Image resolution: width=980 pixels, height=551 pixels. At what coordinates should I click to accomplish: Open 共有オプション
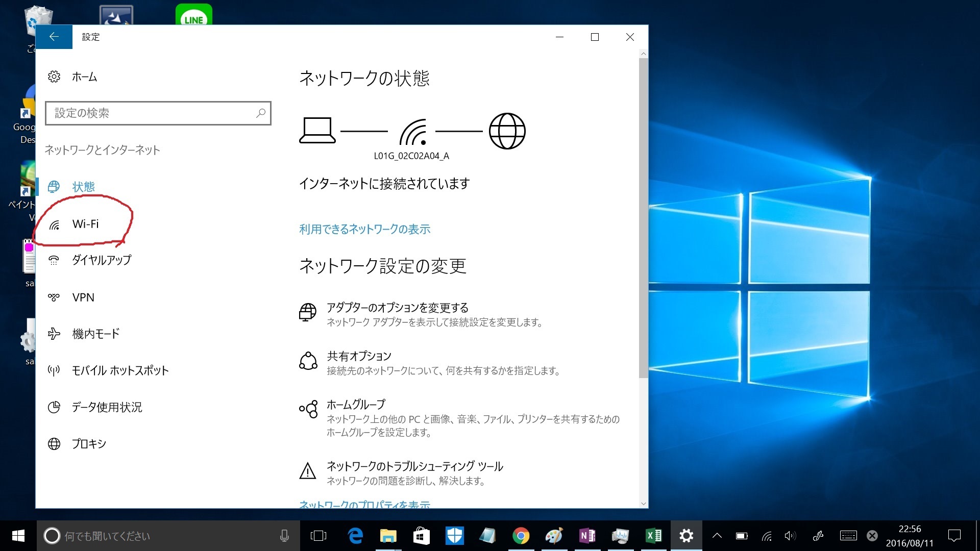(x=359, y=356)
